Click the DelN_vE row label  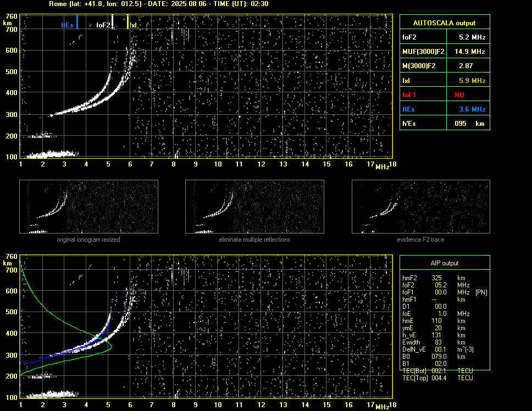click(x=414, y=349)
